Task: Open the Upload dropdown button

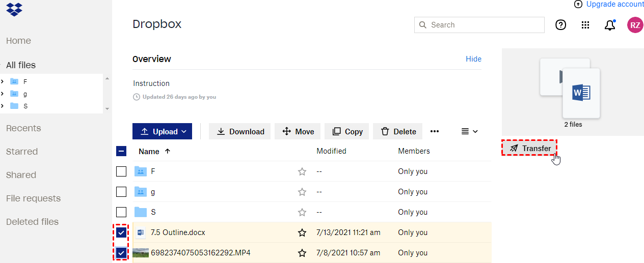Action: click(x=162, y=131)
